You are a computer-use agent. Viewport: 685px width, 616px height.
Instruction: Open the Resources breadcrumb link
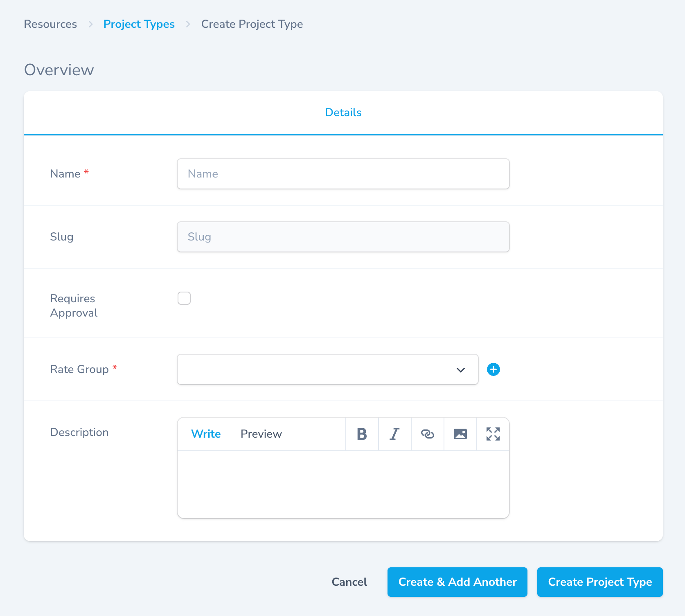pos(50,24)
